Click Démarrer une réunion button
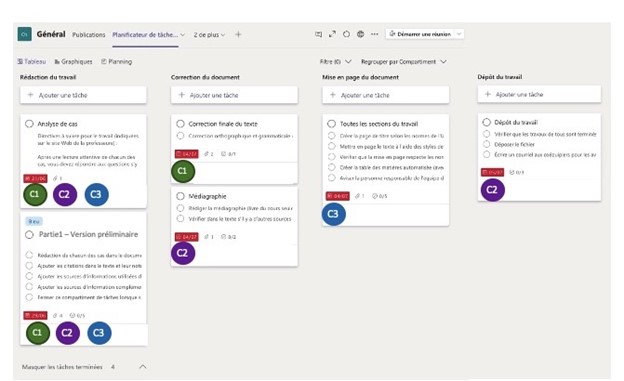 [420, 34]
